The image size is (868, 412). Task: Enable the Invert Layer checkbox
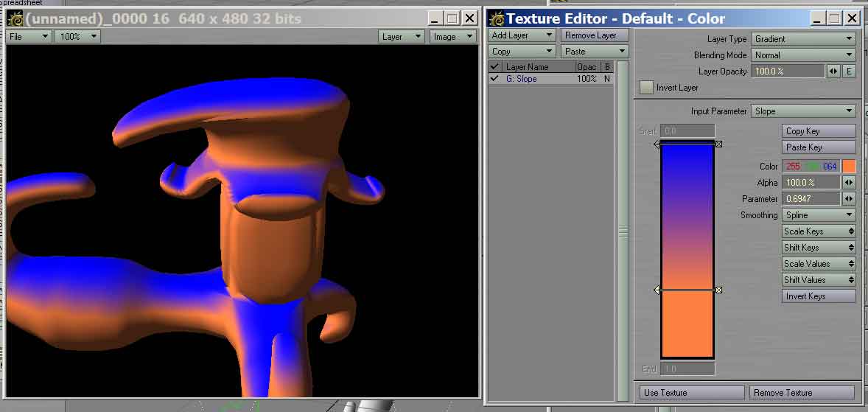(646, 88)
